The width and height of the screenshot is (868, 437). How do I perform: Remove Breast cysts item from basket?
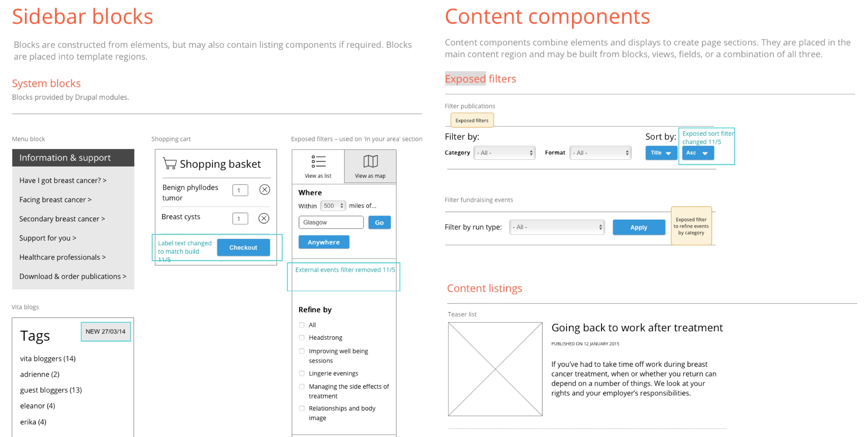coord(264,218)
